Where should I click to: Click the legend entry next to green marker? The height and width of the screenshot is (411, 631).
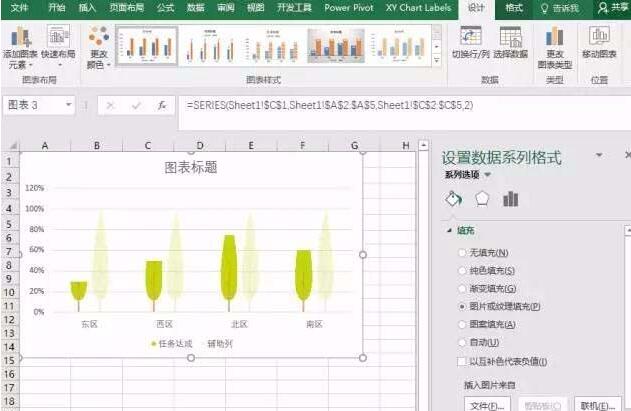(175, 343)
